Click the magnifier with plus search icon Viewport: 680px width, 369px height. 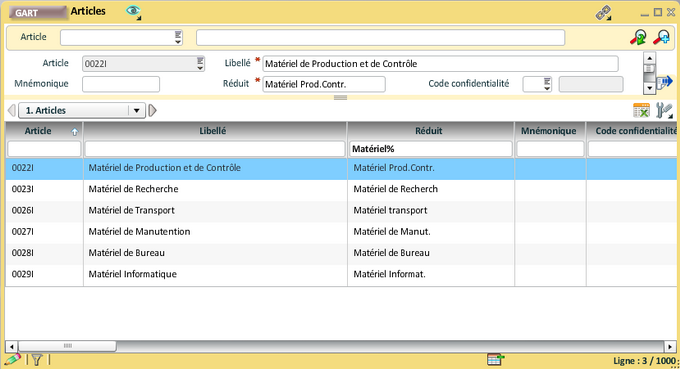[x=661, y=37]
